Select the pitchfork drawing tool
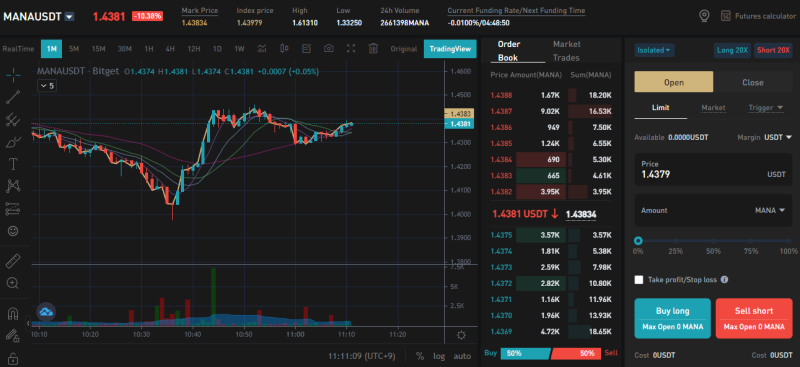Viewport: 800px width, 367px height. tap(13, 119)
